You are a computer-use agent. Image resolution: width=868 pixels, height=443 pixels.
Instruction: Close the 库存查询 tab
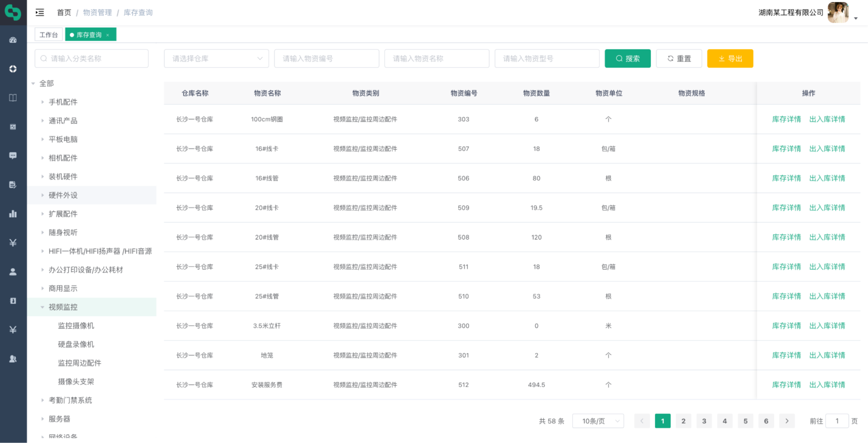[108, 35]
